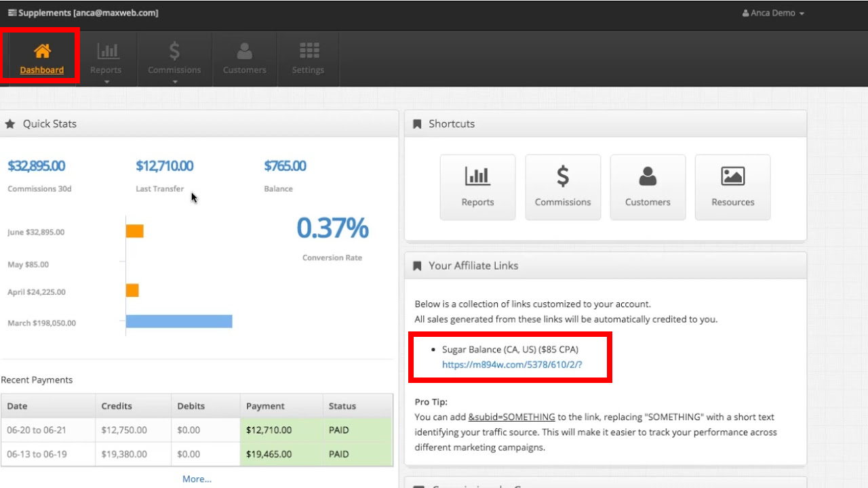The width and height of the screenshot is (868, 488).
Task: Expand the Reports dropdown arrow in navigation bar
Action: pyautogui.click(x=107, y=82)
